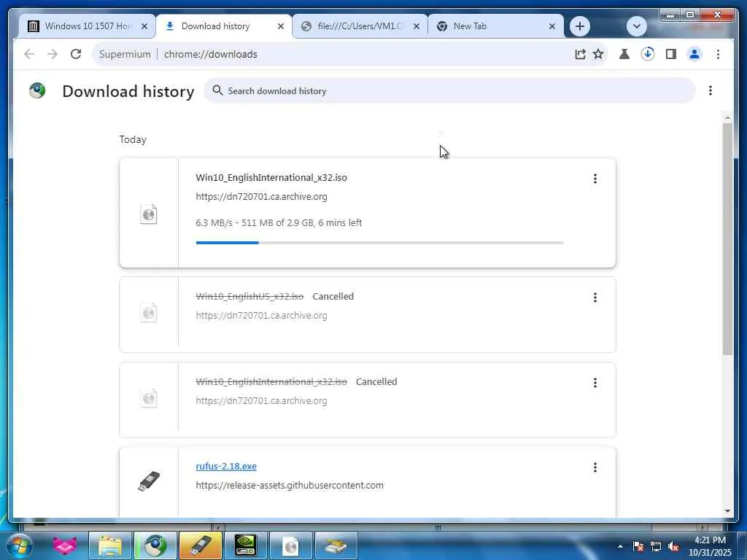Image resolution: width=747 pixels, height=560 pixels.
Task: Open the NVIDIA taskbar icon
Action: (246, 545)
